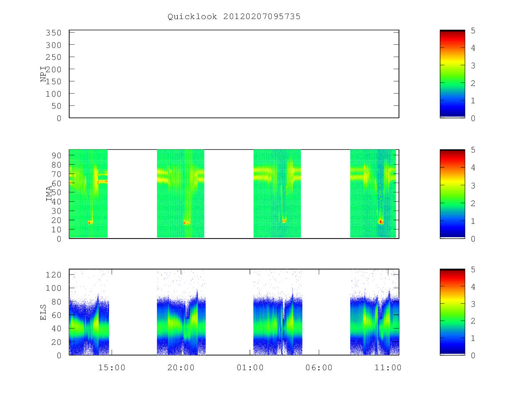This screenshot has width=532, height=399.
Task: Click the IMA panel color bar
Action: pyautogui.click(x=452, y=194)
